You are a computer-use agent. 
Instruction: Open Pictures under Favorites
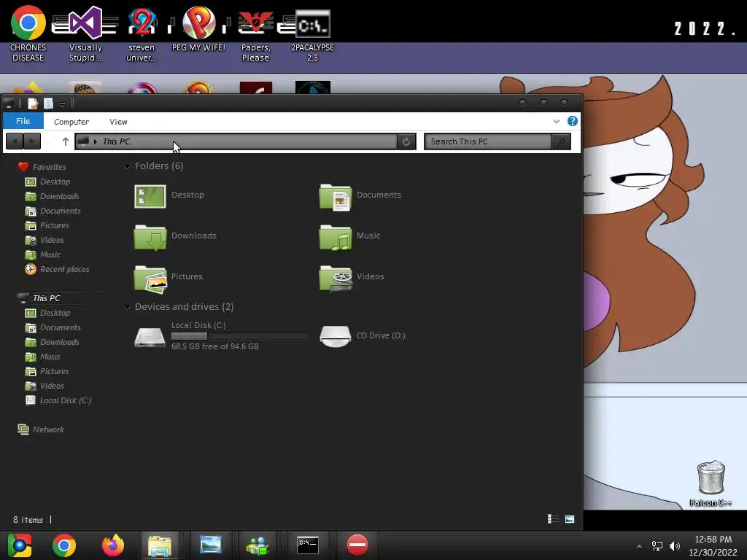click(54, 225)
